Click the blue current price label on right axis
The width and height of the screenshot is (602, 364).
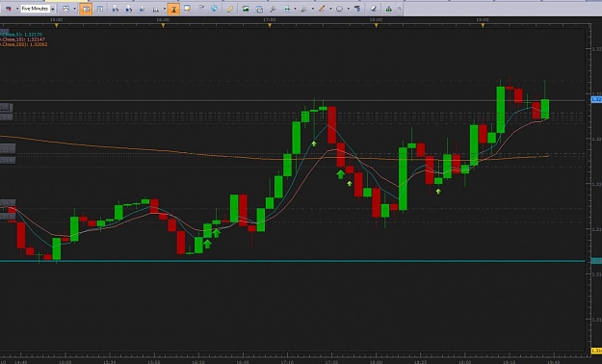(596, 99)
